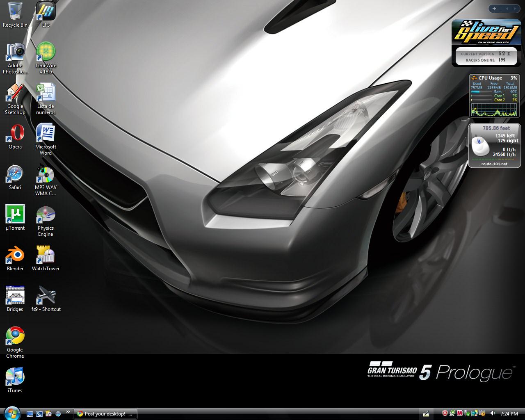
Task: Click the calendar warning tray icon
Action: pos(482,413)
